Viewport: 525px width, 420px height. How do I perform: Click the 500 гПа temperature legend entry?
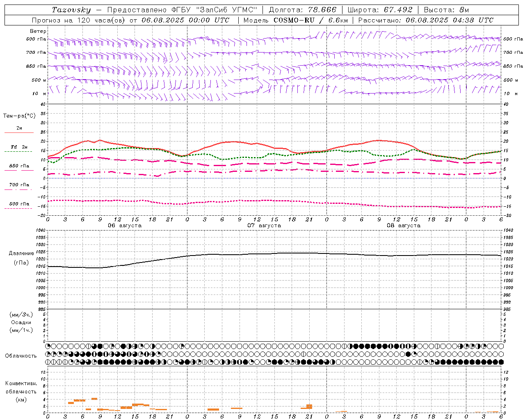click(x=19, y=204)
